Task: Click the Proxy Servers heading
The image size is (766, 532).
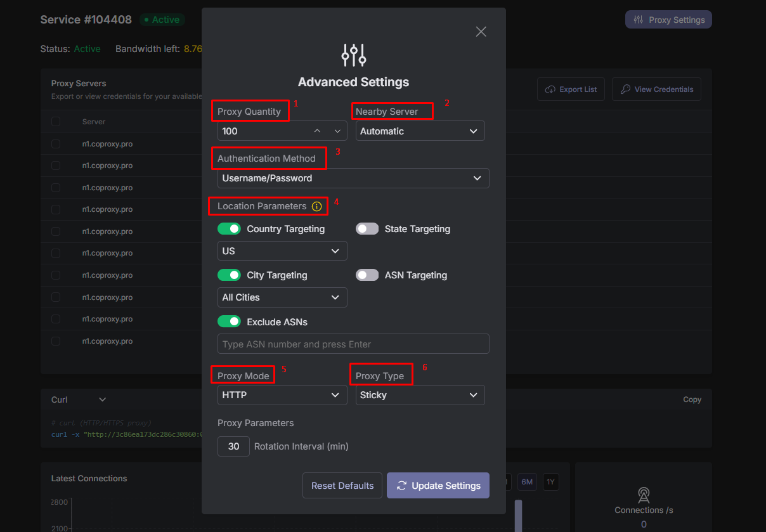Action: pos(79,83)
